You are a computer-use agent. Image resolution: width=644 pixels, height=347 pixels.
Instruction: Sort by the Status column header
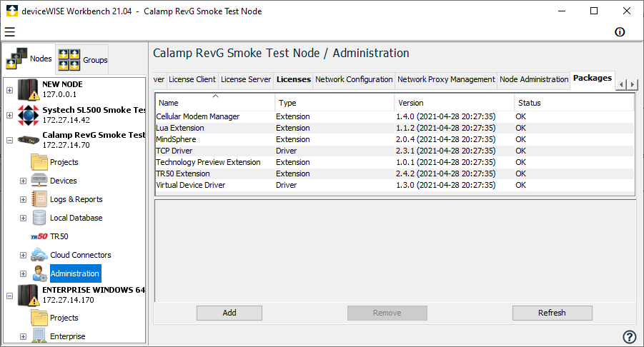574,103
